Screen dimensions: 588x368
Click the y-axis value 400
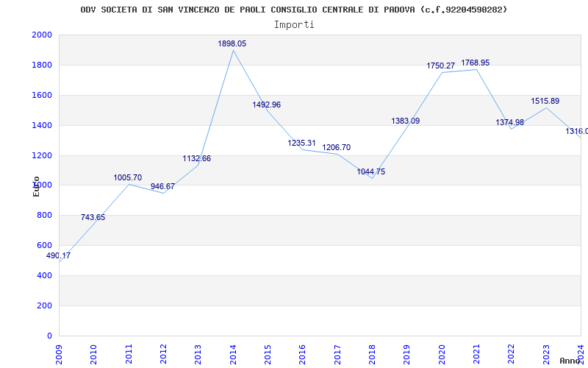pyautogui.click(x=44, y=275)
